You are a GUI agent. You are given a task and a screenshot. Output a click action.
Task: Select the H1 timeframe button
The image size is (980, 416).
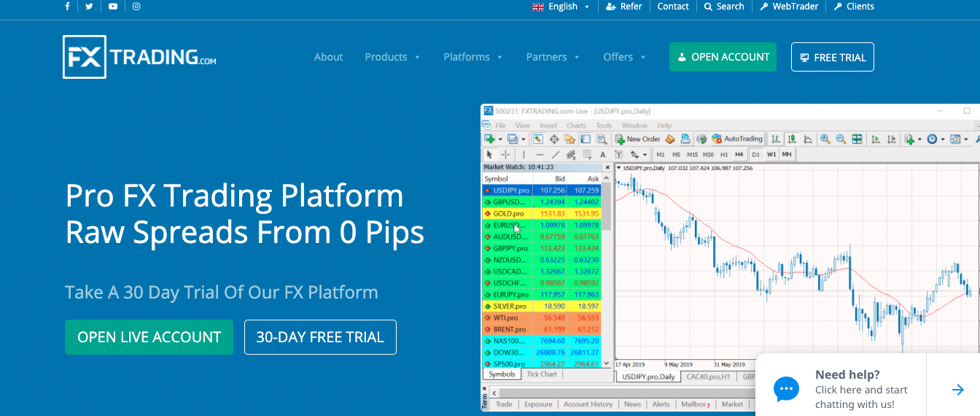pos(724,154)
